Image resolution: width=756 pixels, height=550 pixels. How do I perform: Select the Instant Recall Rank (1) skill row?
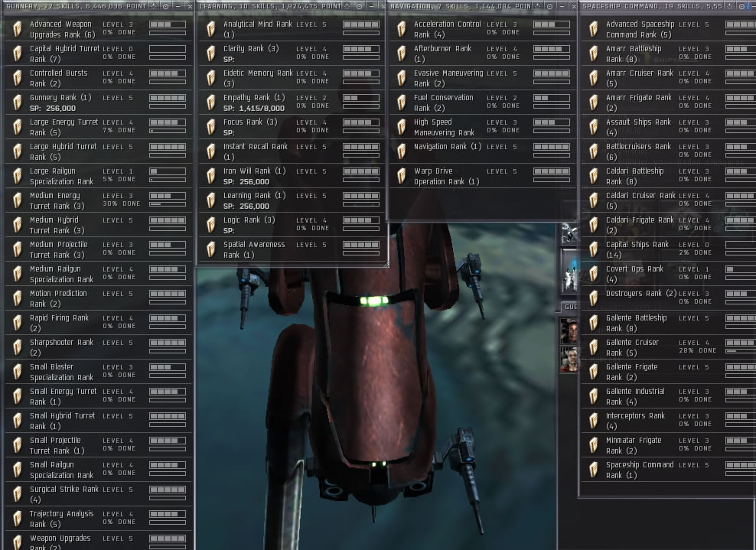click(292, 151)
